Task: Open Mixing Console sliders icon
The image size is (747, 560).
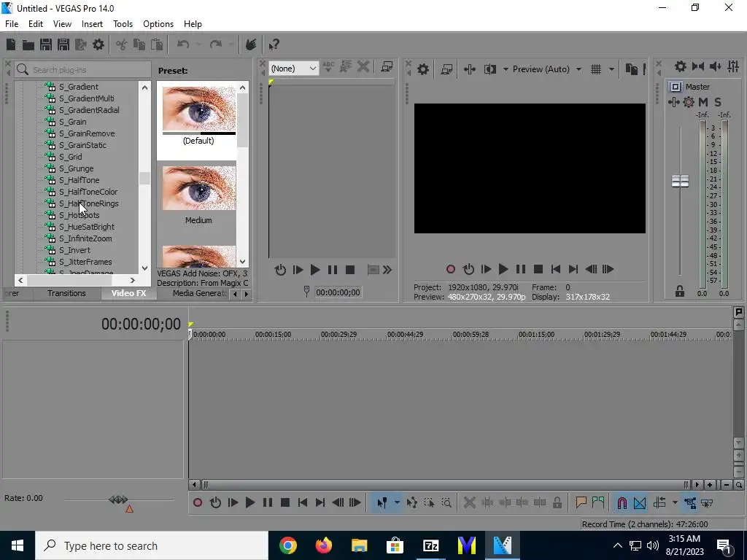Action: tap(734, 66)
